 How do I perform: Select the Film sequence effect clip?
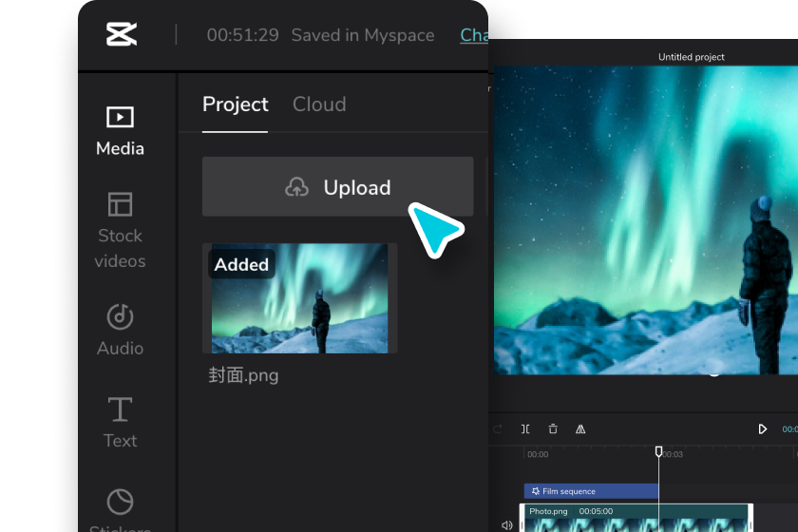click(591, 491)
